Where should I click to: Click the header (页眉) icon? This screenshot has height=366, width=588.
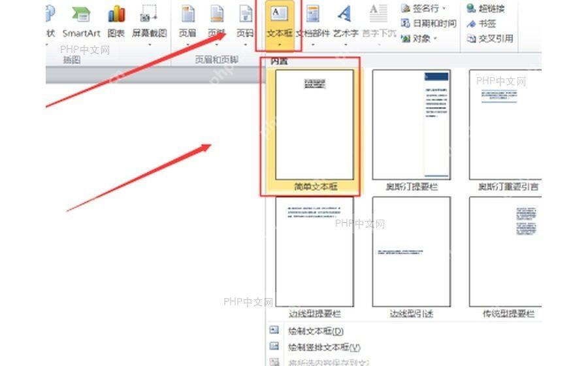188,15
